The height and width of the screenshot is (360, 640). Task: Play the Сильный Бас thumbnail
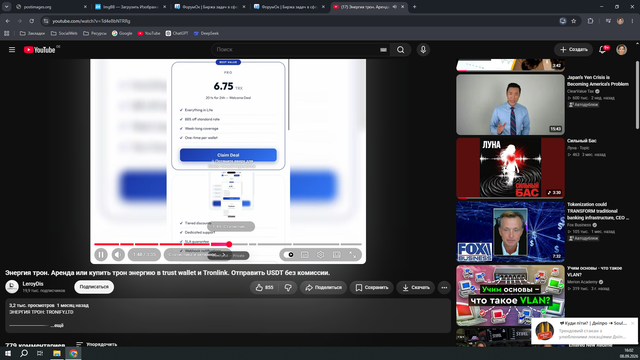(x=510, y=168)
